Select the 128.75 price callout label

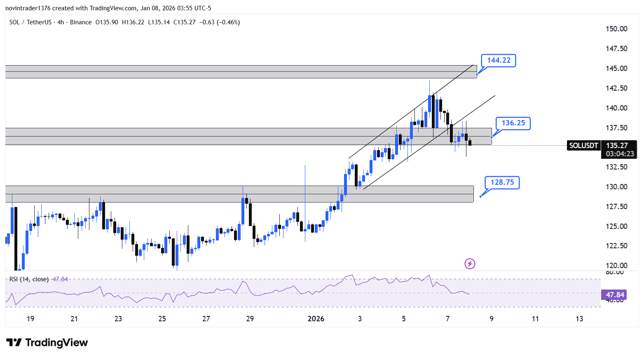(x=502, y=182)
